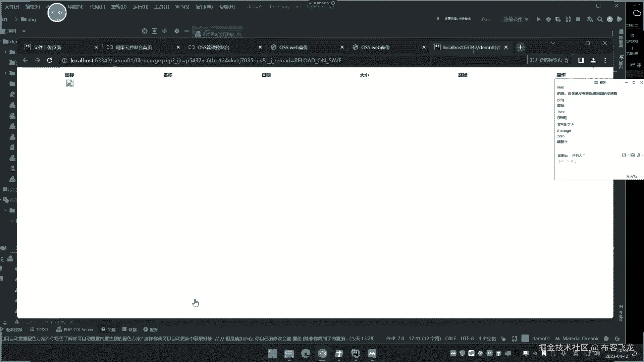Click the Run button in IDE toolbar
This screenshot has width=644, height=362.
[x=538, y=19]
